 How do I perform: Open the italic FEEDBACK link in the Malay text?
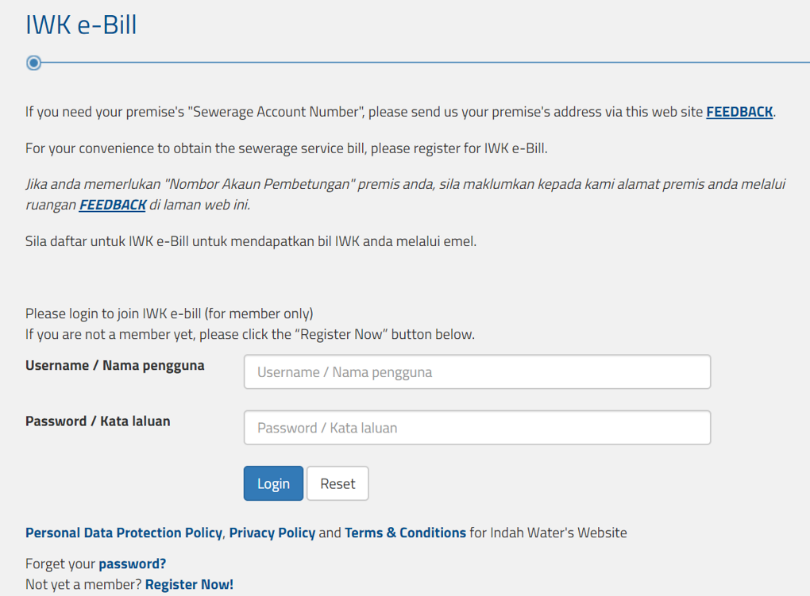tap(113, 205)
